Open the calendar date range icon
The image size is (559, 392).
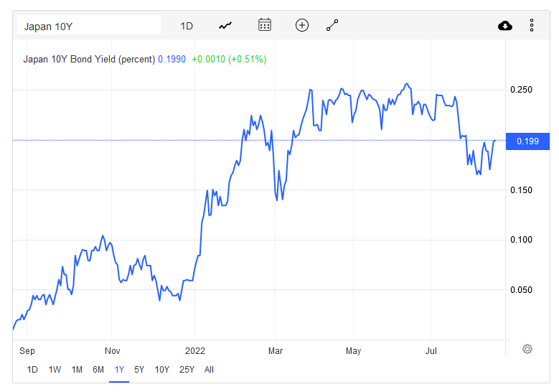265,25
